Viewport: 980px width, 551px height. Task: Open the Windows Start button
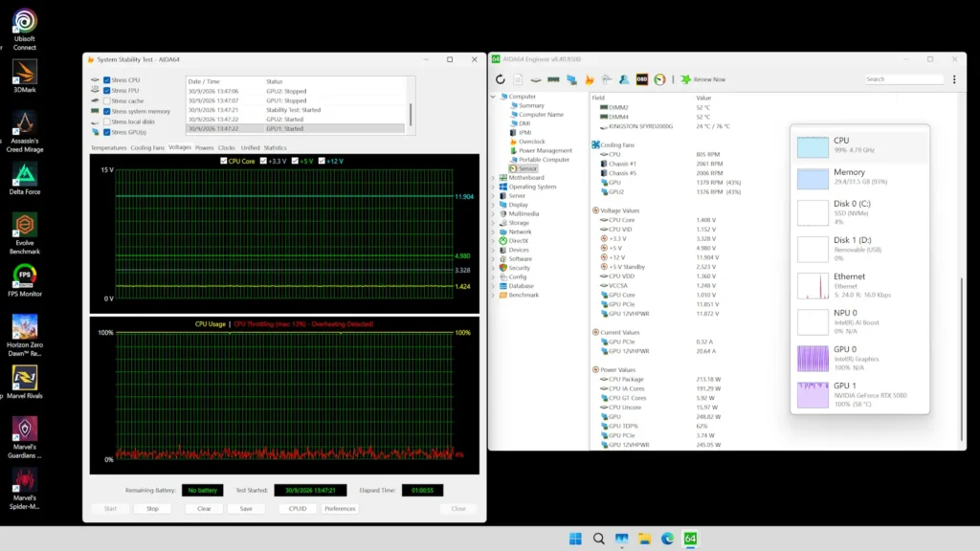pyautogui.click(x=575, y=539)
